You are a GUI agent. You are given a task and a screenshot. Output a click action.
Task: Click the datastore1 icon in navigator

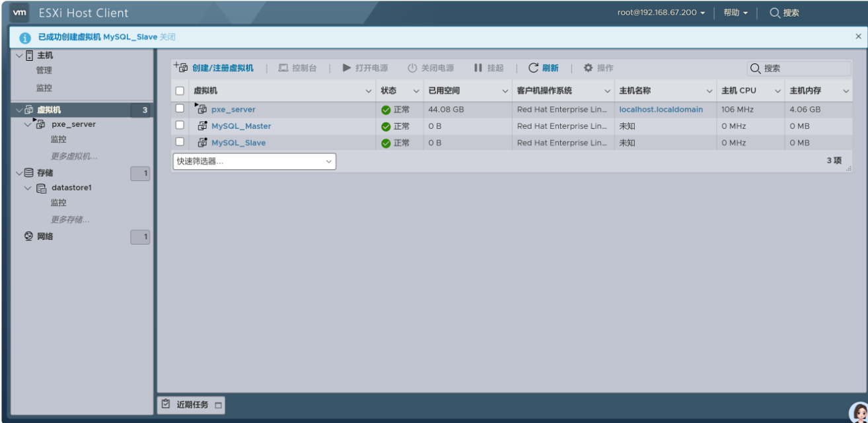click(x=42, y=188)
